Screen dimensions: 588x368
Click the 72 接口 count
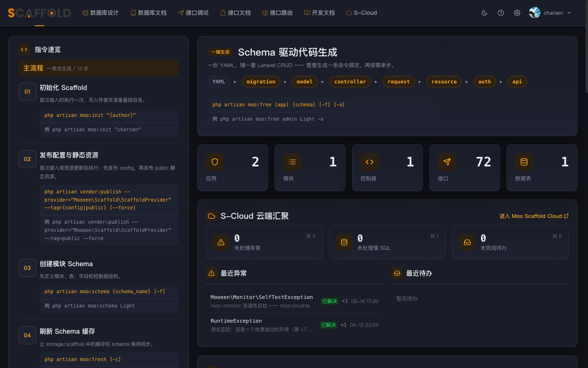(x=483, y=162)
